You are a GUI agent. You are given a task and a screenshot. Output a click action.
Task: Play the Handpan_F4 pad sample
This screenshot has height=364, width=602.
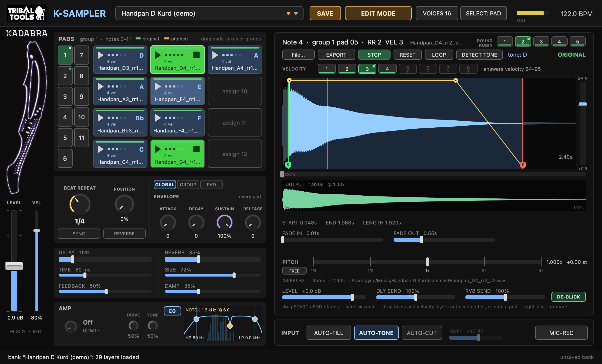click(x=158, y=118)
